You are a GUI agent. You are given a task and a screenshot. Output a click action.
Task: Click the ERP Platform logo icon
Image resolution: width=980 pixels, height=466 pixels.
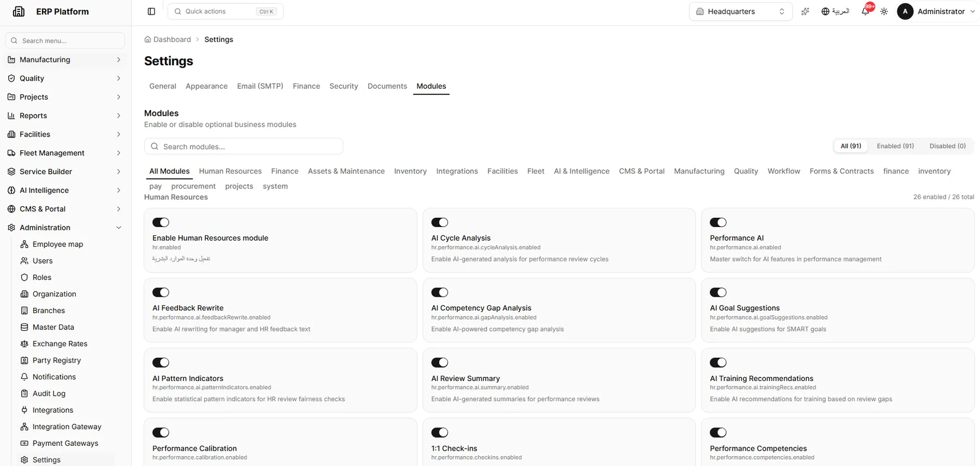(19, 11)
